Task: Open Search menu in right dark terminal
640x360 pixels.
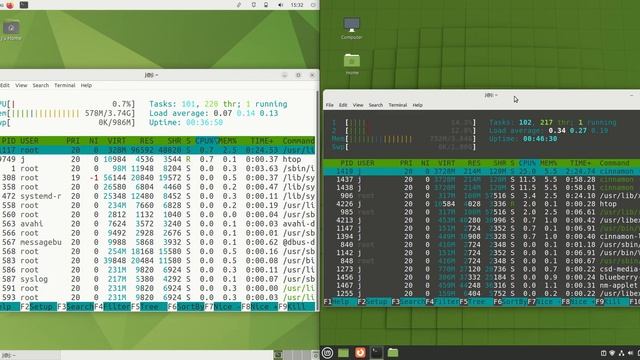Action: [x=376, y=105]
